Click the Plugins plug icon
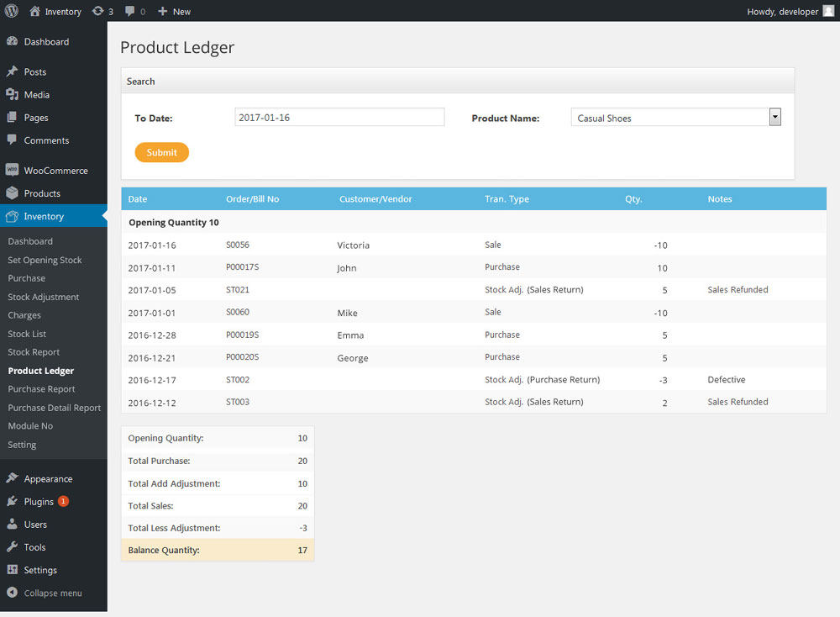This screenshot has width=840, height=617. (x=12, y=501)
